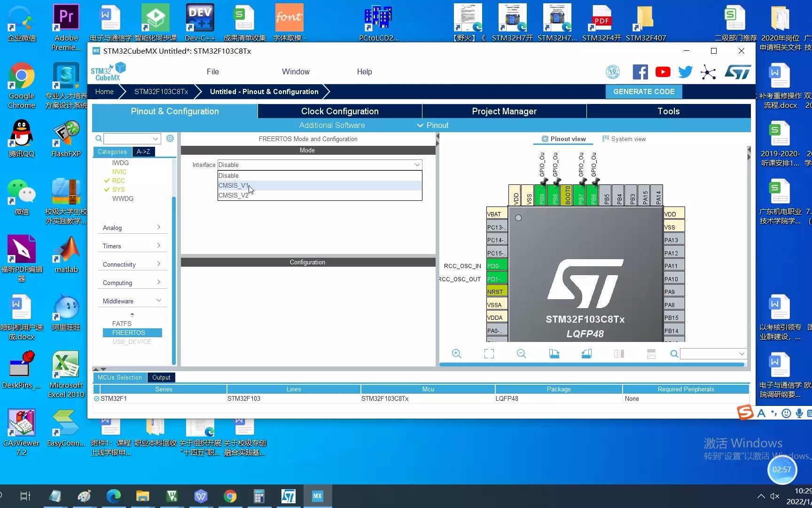Expand the Analog category

tap(132, 228)
